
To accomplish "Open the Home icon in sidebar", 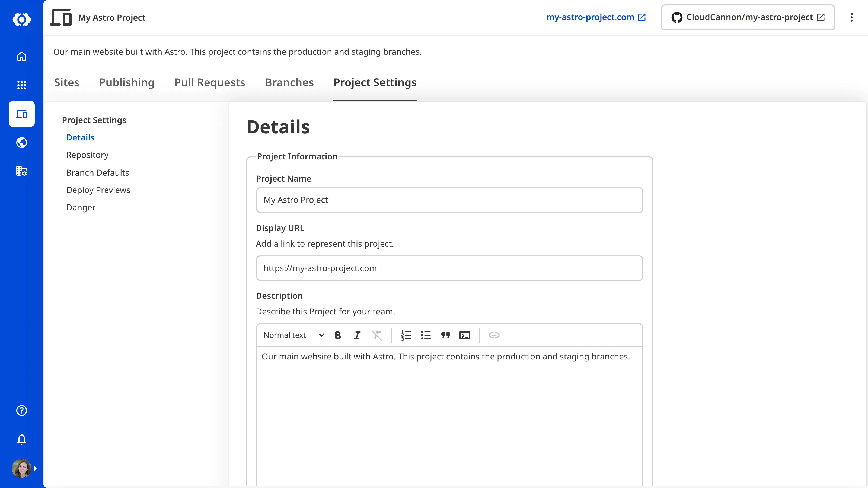I will coord(22,57).
